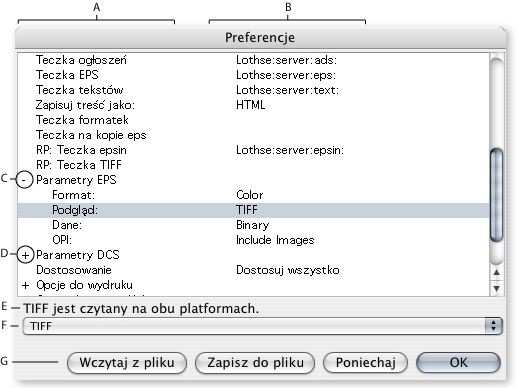This screenshot has height=388, width=518.
Task: Click the Include Images value
Action: click(275, 240)
